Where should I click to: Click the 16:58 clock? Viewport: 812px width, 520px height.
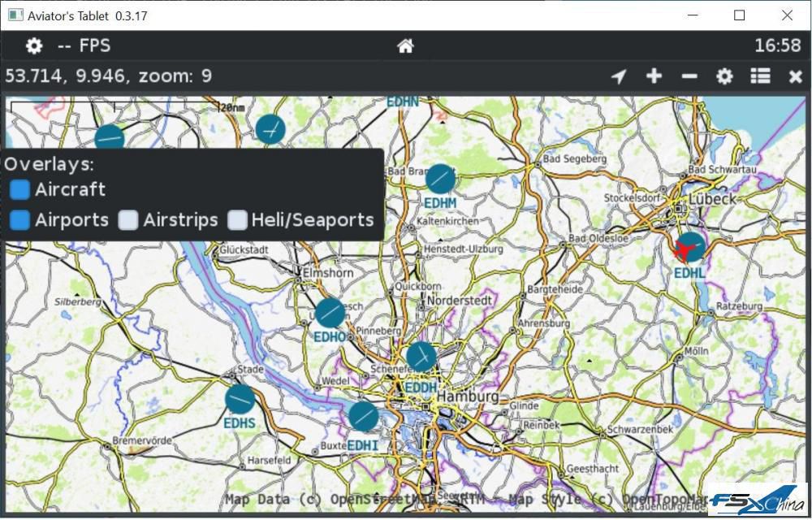click(x=778, y=45)
